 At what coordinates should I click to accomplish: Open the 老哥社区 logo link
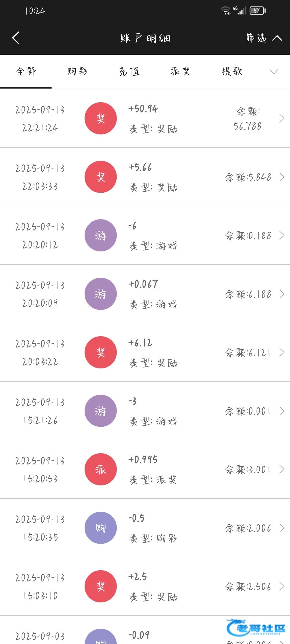tap(256, 628)
